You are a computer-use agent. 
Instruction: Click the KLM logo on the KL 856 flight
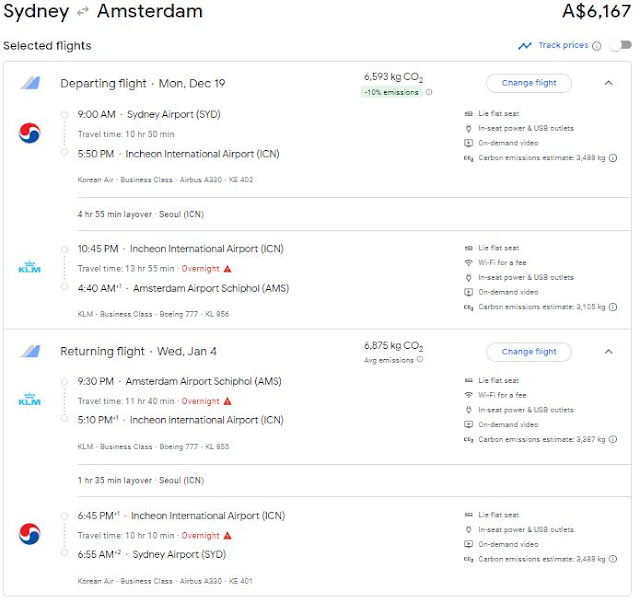click(x=30, y=268)
